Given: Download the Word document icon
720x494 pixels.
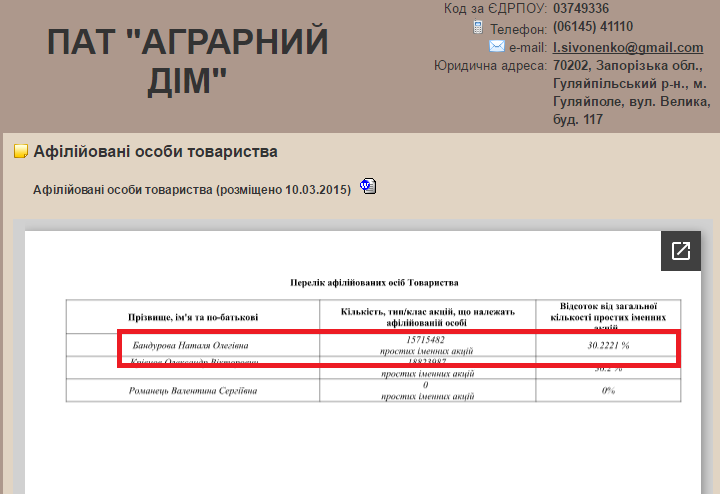Looking at the screenshot, I should tap(368, 186).
